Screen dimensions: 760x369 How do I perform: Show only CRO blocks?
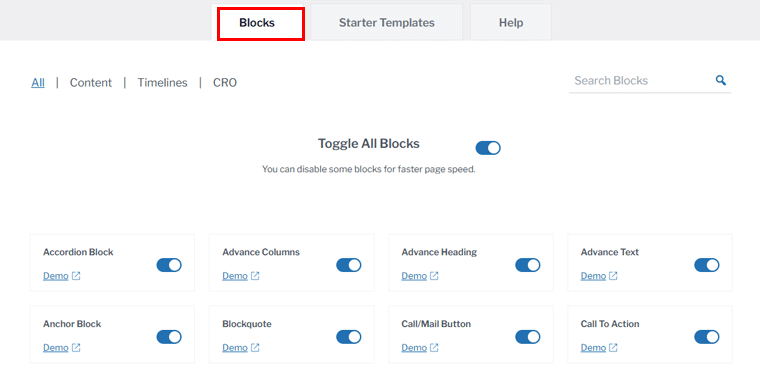click(225, 83)
